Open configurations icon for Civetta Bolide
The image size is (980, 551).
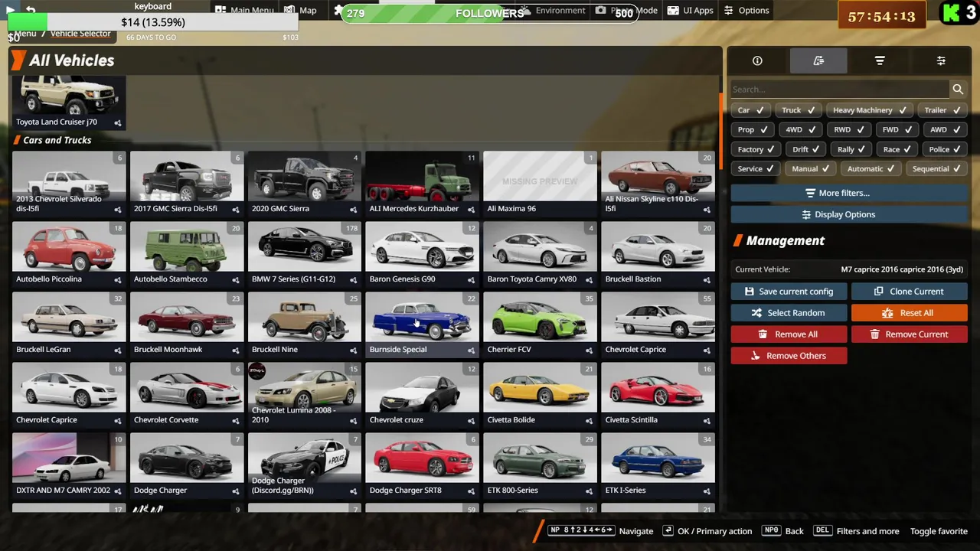(590, 420)
